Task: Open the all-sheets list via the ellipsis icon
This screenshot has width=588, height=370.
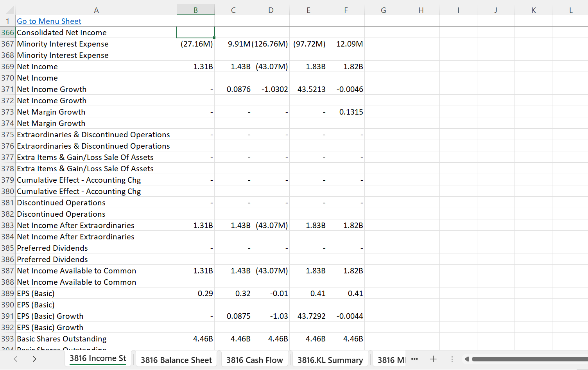Action: [414, 359]
